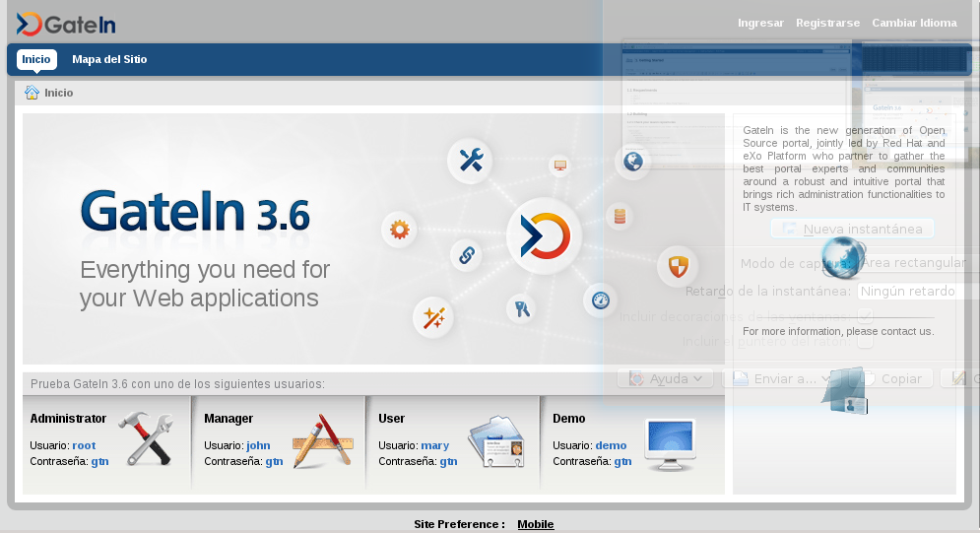Click the User folder and card icon
980x533 pixels.
(496, 441)
